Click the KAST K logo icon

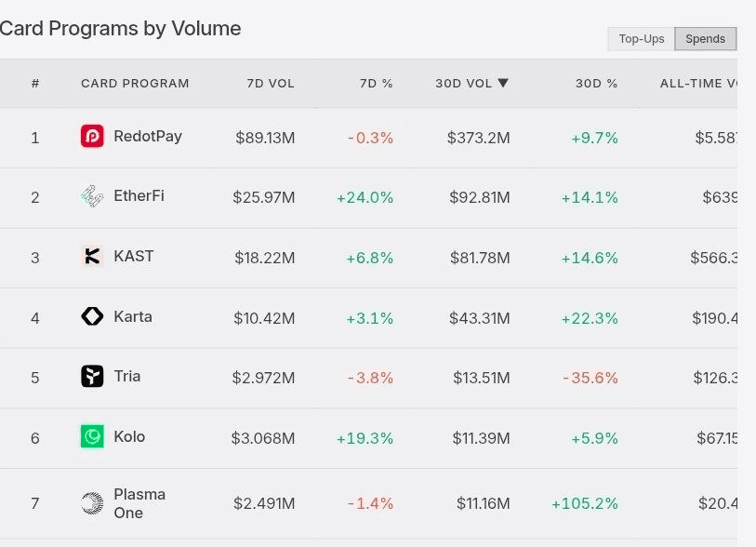(x=92, y=256)
